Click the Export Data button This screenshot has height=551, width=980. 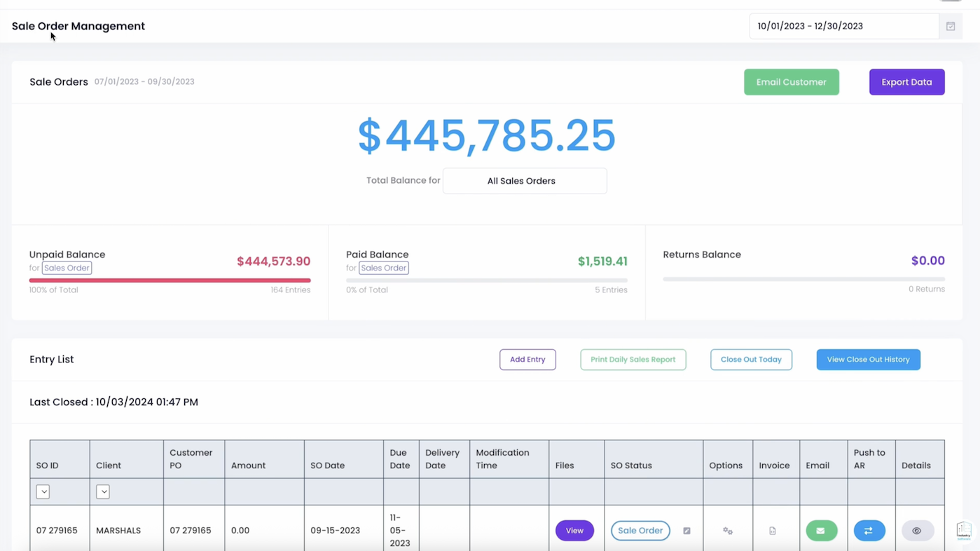(x=906, y=82)
